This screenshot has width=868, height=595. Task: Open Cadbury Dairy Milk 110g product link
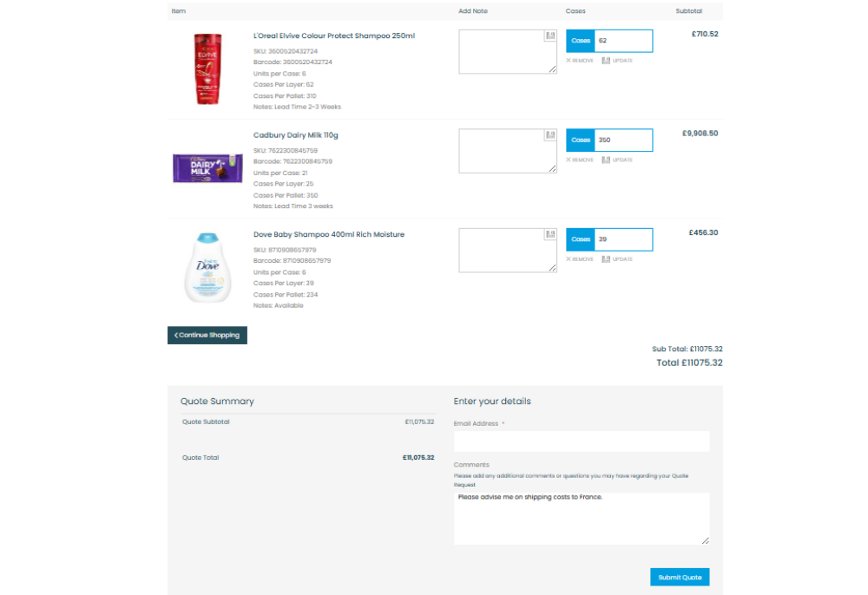point(296,135)
